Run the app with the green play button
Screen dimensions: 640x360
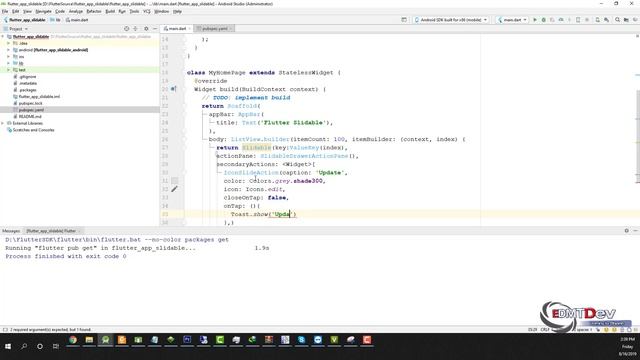pos(535,20)
